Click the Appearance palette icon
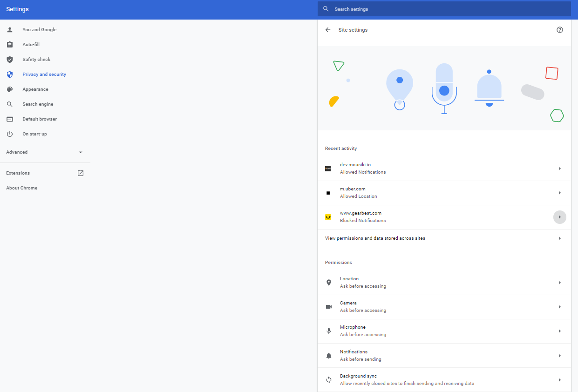 pyautogui.click(x=10, y=89)
